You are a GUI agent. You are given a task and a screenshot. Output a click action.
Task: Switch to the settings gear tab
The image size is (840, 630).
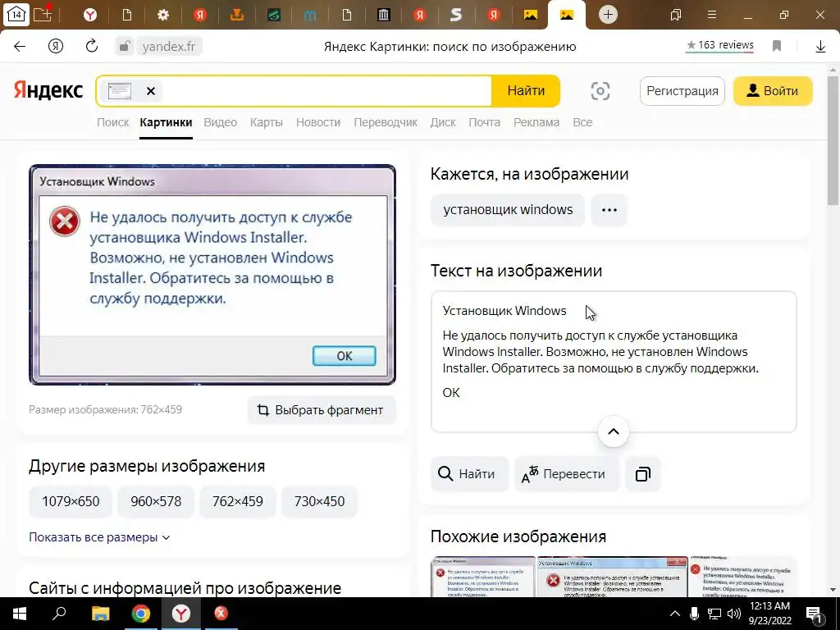coord(163,15)
